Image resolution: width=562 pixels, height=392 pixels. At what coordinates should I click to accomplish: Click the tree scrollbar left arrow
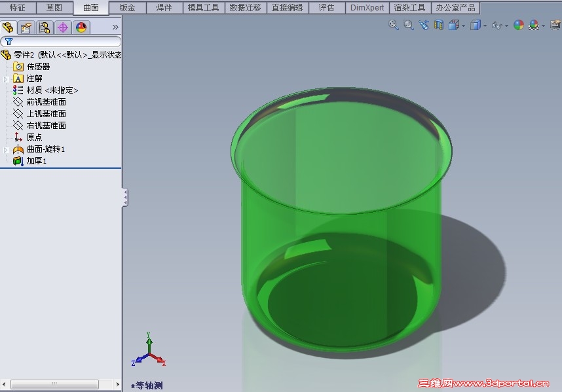click(4, 385)
